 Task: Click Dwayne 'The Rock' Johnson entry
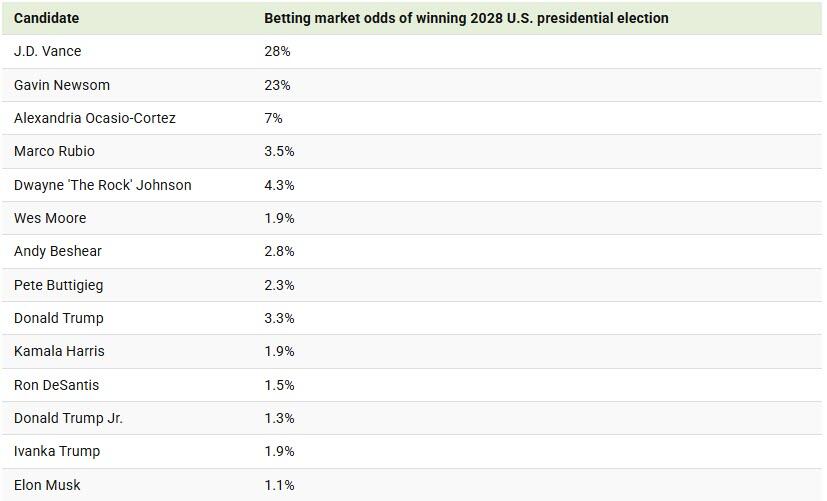103,185
